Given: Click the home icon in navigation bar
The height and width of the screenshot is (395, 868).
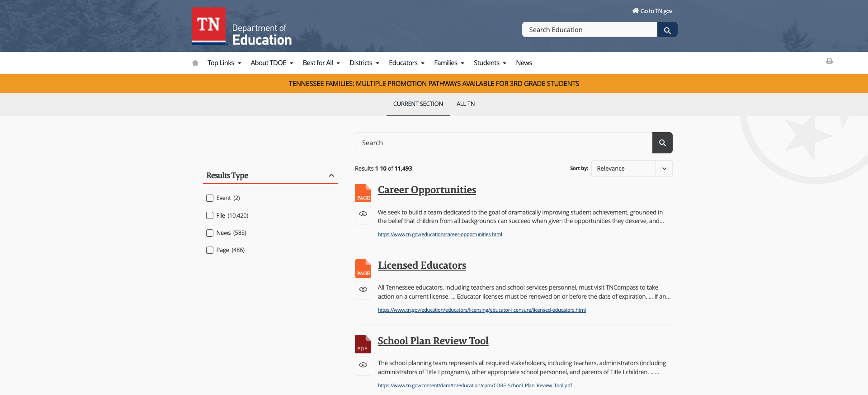Looking at the screenshot, I should (195, 63).
